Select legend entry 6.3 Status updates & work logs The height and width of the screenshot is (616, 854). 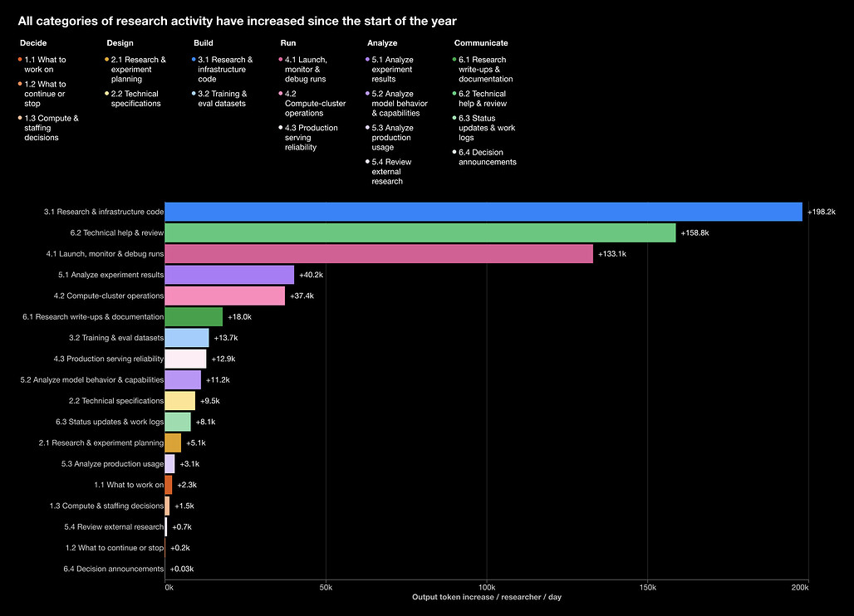(x=483, y=128)
